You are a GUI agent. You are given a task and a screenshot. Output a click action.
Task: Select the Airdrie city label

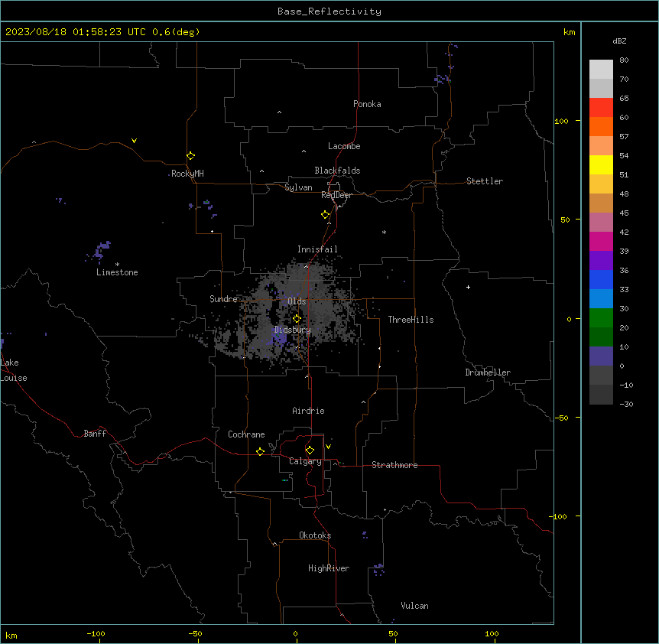308,411
